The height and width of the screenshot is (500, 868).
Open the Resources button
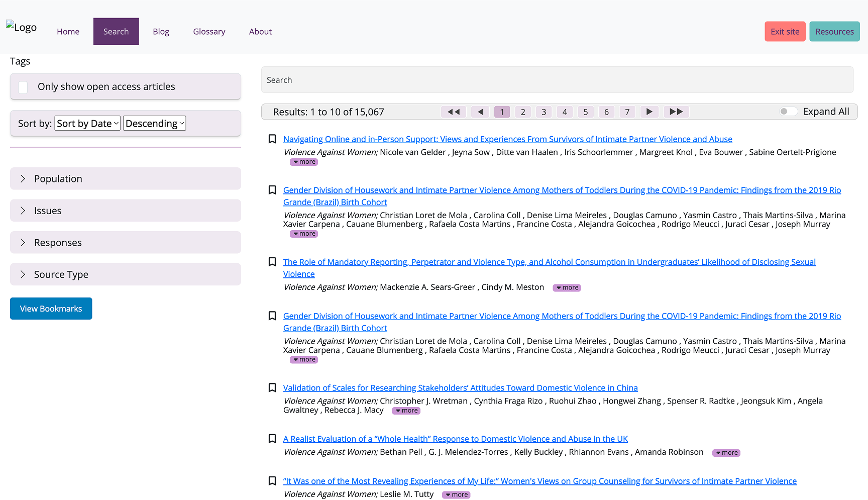(835, 32)
